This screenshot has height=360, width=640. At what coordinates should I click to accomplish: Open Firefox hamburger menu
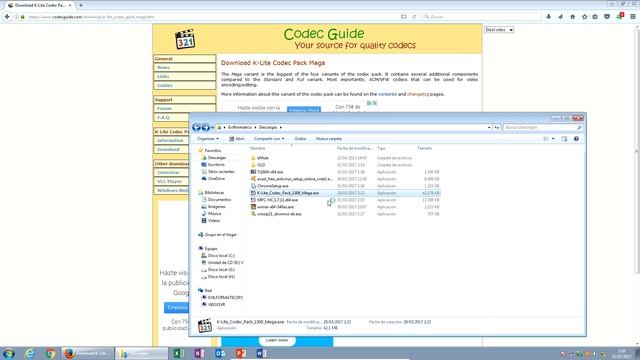click(x=633, y=17)
